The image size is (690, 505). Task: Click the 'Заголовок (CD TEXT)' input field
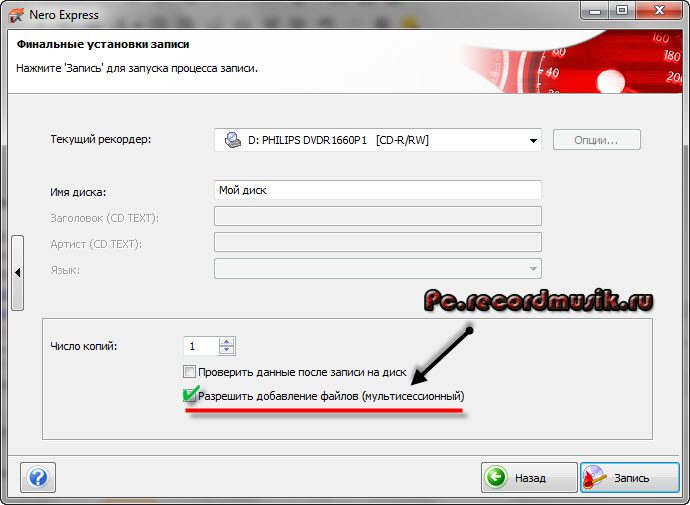378,216
